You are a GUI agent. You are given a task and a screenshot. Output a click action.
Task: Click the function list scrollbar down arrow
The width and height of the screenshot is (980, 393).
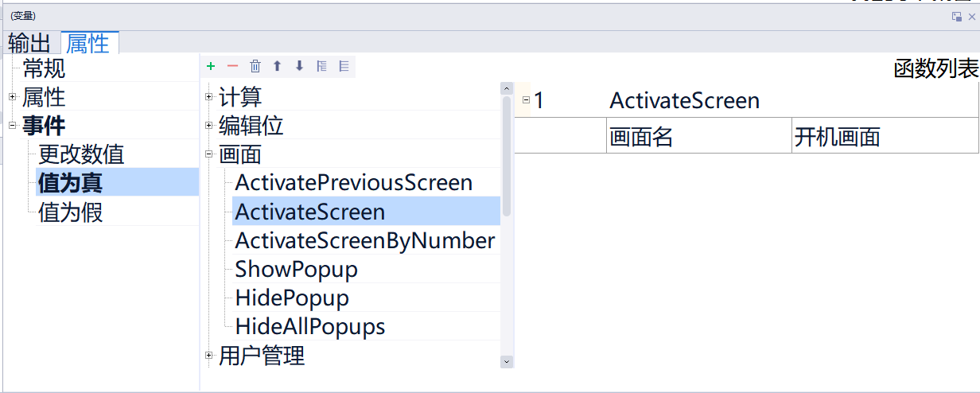point(507,361)
